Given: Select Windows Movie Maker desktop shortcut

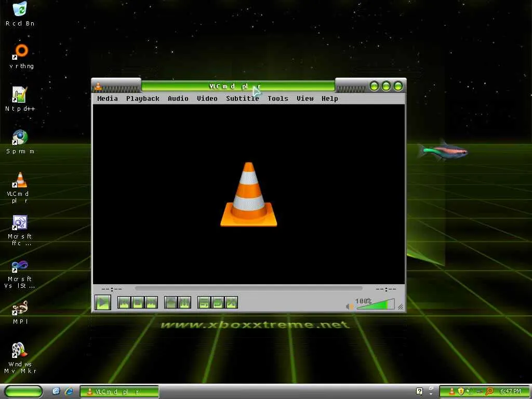Looking at the screenshot, I should [20, 358].
